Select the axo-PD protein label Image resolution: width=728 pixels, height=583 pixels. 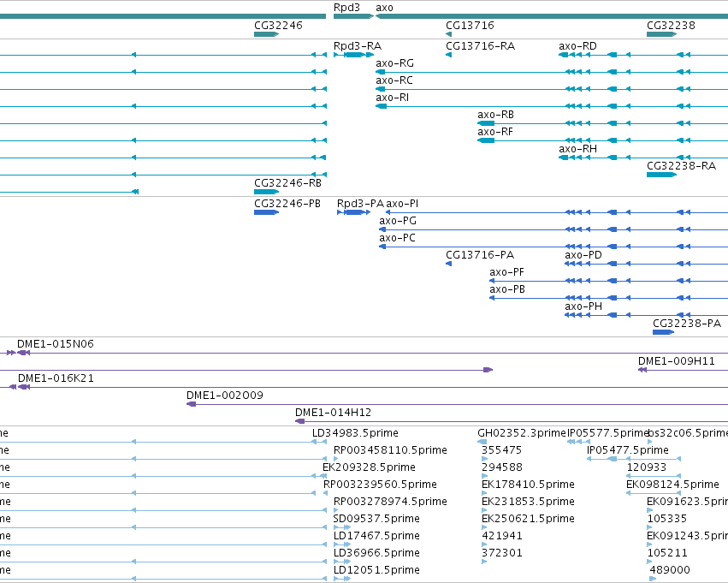click(583, 255)
